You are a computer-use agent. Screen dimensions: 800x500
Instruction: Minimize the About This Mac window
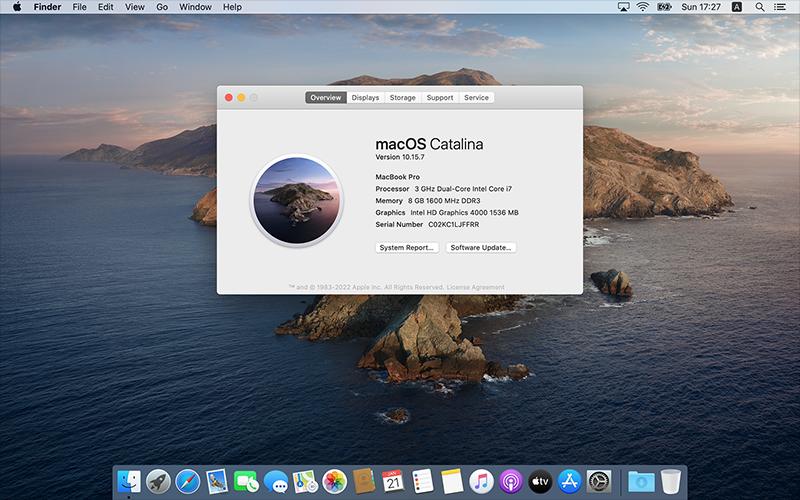coord(241,97)
